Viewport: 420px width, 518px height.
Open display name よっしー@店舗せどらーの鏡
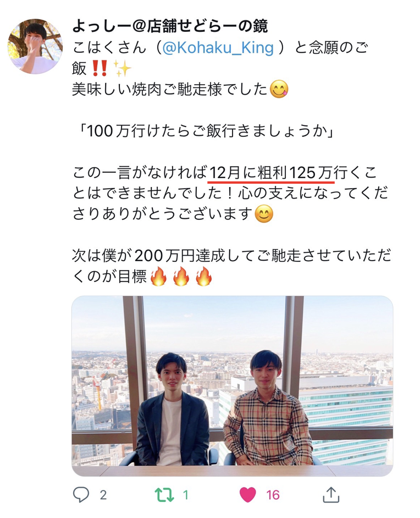click(x=170, y=26)
